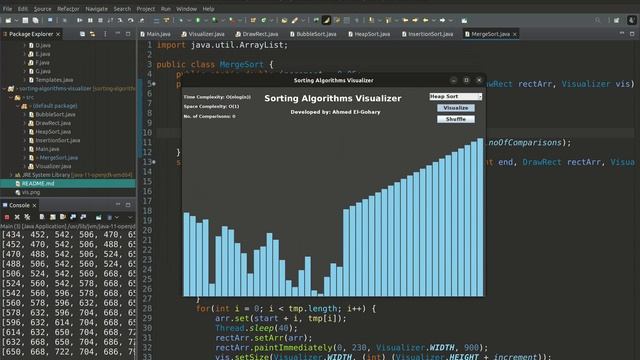This screenshot has height=360, width=640.
Task: Click the Display Selected Console icon
Action: tap(109, 217)
